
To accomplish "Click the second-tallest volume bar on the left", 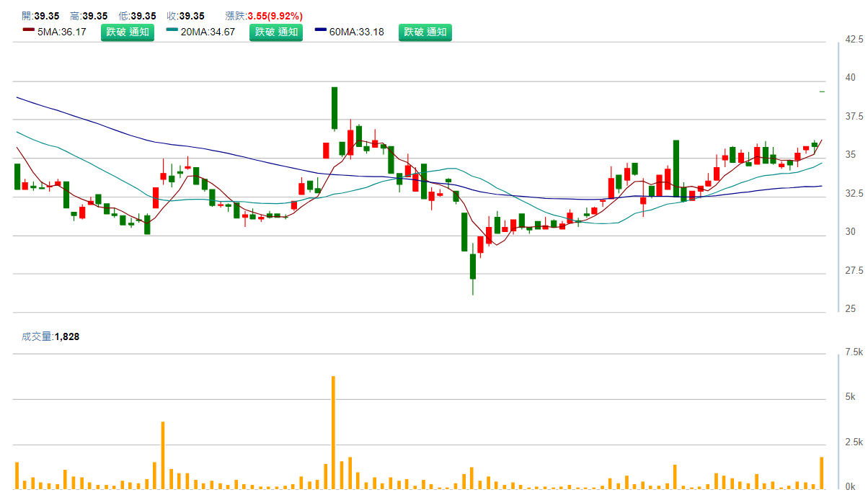I will coord(163,455).
